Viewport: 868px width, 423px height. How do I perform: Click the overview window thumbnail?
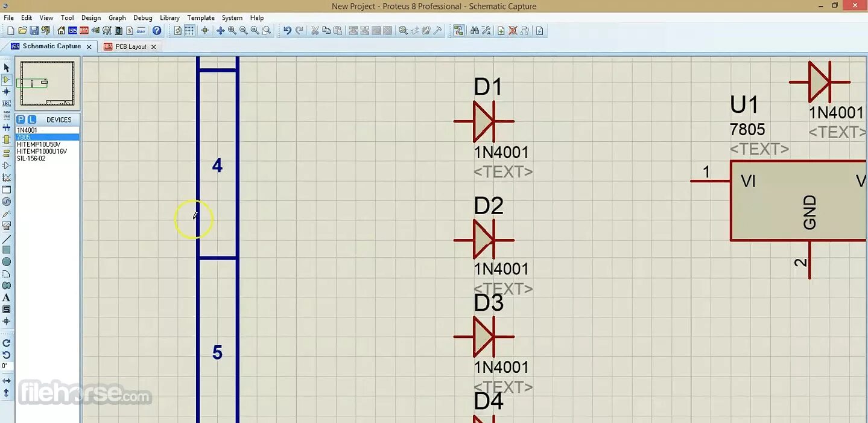coord(47,83)
